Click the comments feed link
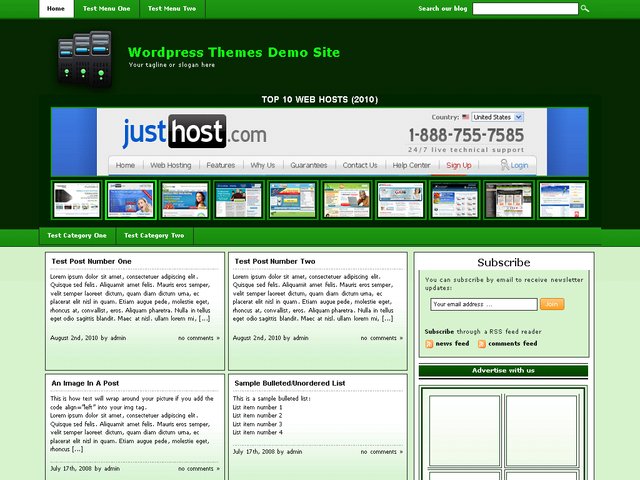640x480 pixels. coord(513,344)
